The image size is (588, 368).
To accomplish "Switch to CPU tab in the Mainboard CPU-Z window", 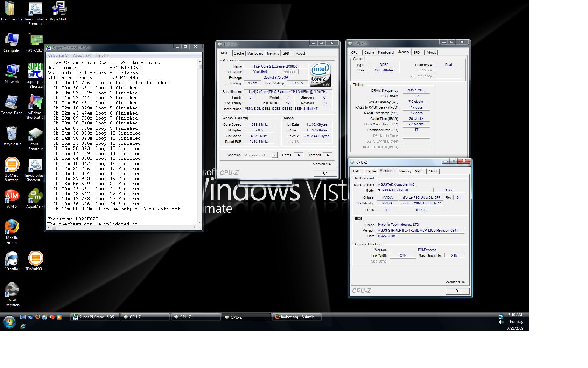I will 356,171.
